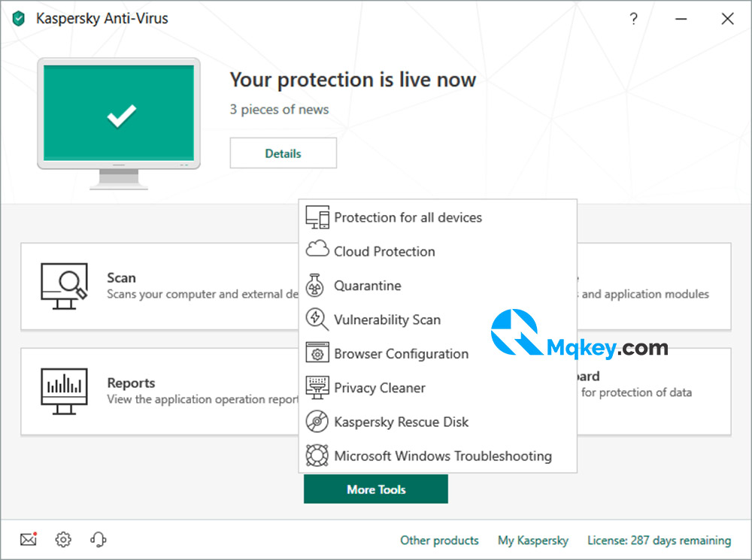
Task: Click License: 287 days remaining link
Action: tap(659, 540)
